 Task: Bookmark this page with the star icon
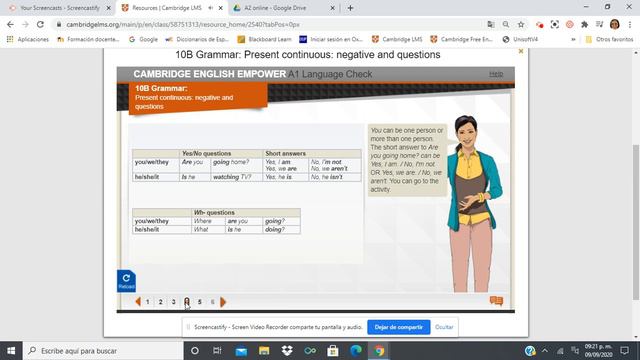(x=521, y=24)
